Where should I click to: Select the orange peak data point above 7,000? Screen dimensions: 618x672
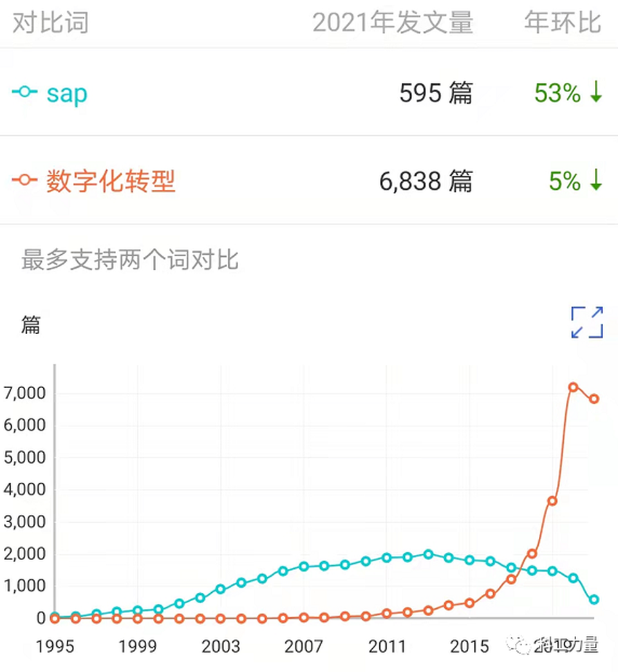coord(573,387)
